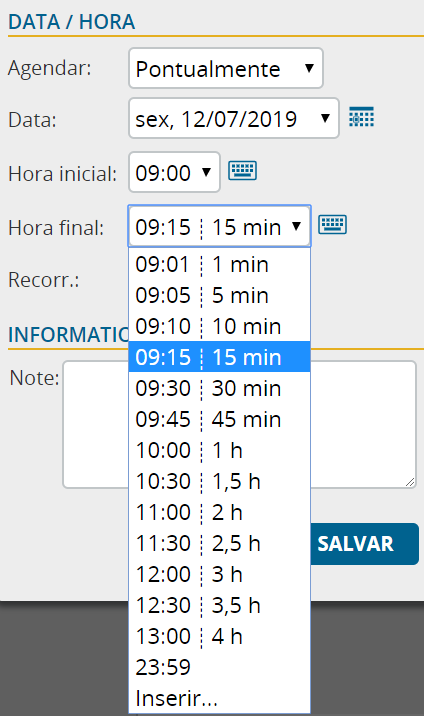
Task: Click keyboard icon next to Hora final
Action: point(332,224)
